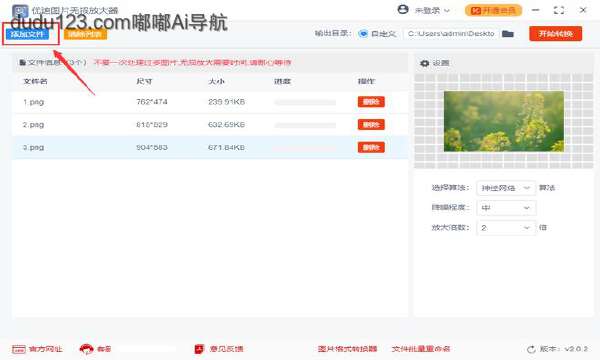Click the blue Add File button
Image resolution: width=600 pixels, height=360 pixels.
[x=27, y=34]
